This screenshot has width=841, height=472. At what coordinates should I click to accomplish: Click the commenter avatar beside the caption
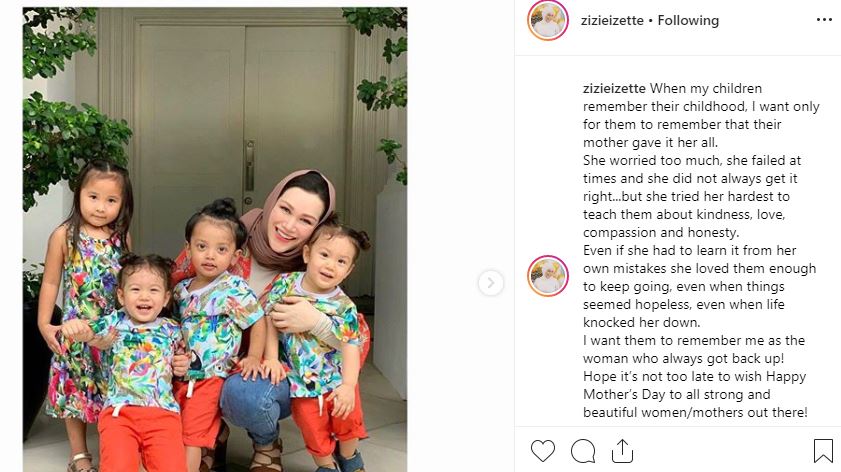548,276
